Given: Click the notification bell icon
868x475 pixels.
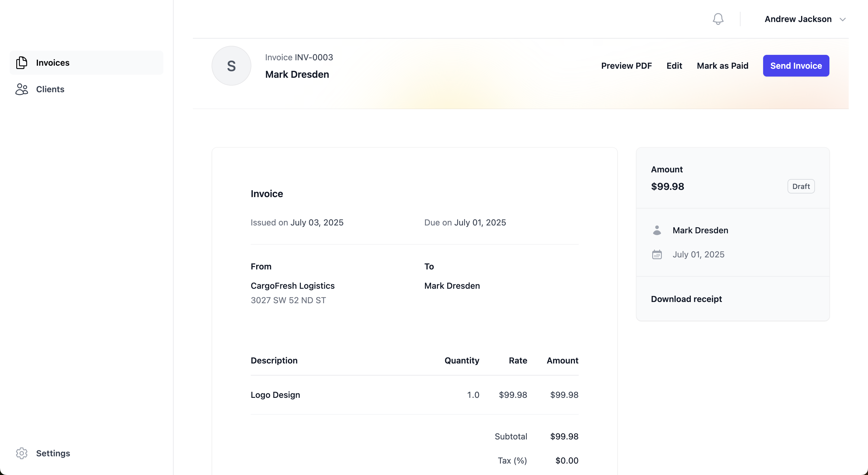Looking at the screenshot, I should (718, 19).
